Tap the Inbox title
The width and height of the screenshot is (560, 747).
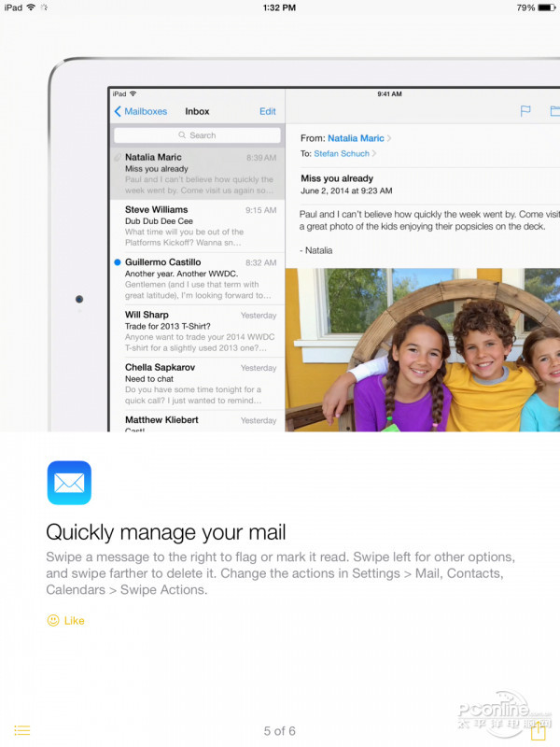click(x=197, y=111)
